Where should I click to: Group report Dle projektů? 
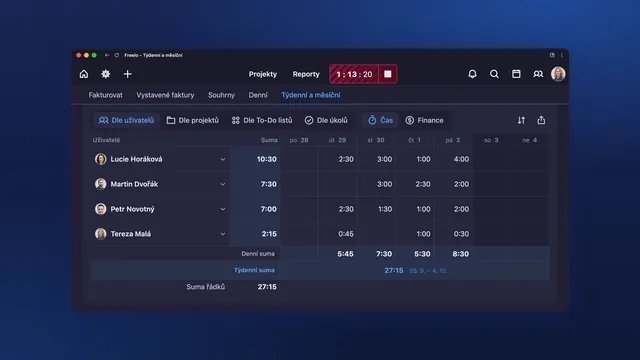pyautogui.click(x=193, y=120)
